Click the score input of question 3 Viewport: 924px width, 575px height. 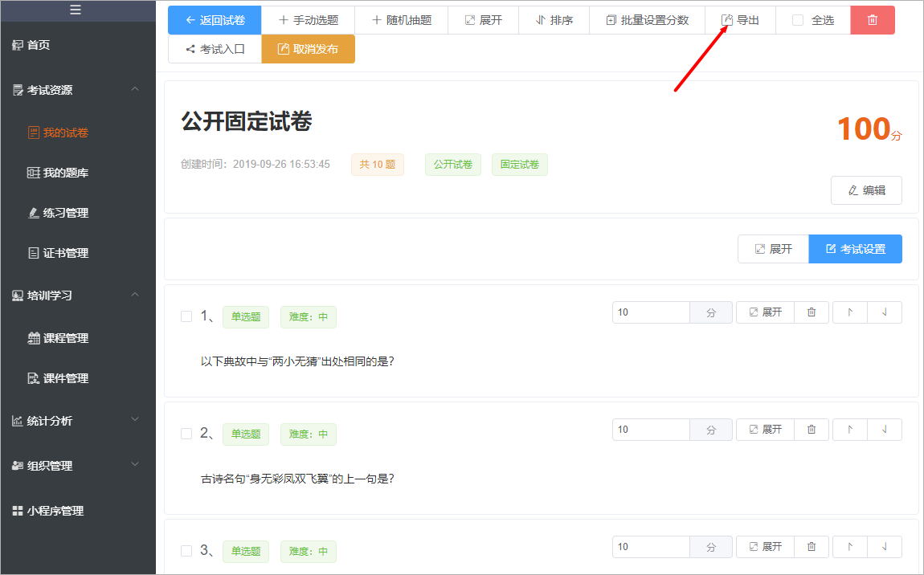651,547
